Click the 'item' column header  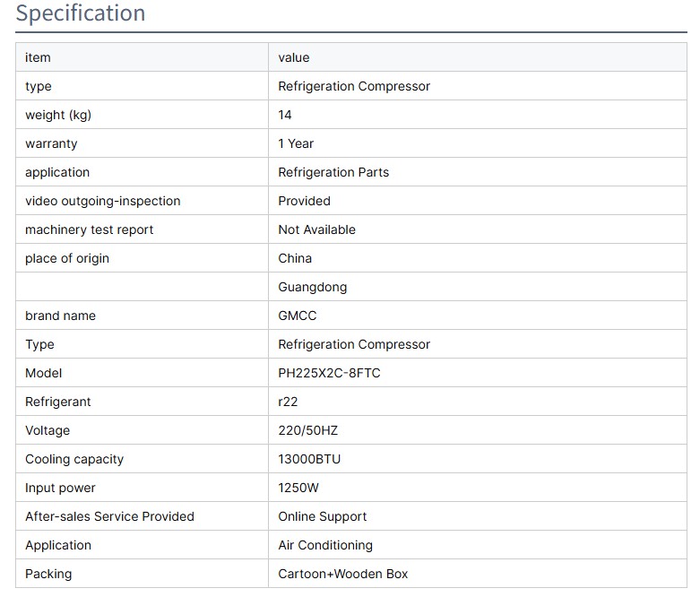point(38,57)
